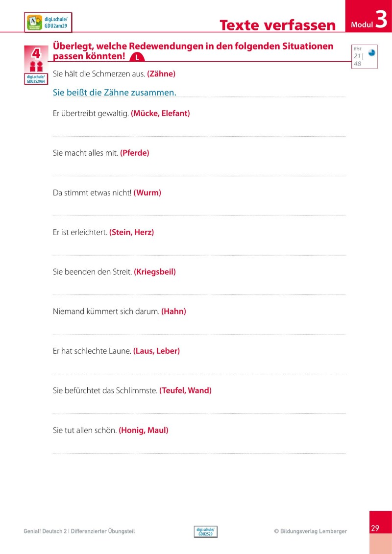Screen dimensions: 392x554
Task: Click the exercise number 4 badge
Action: (36, 53)
